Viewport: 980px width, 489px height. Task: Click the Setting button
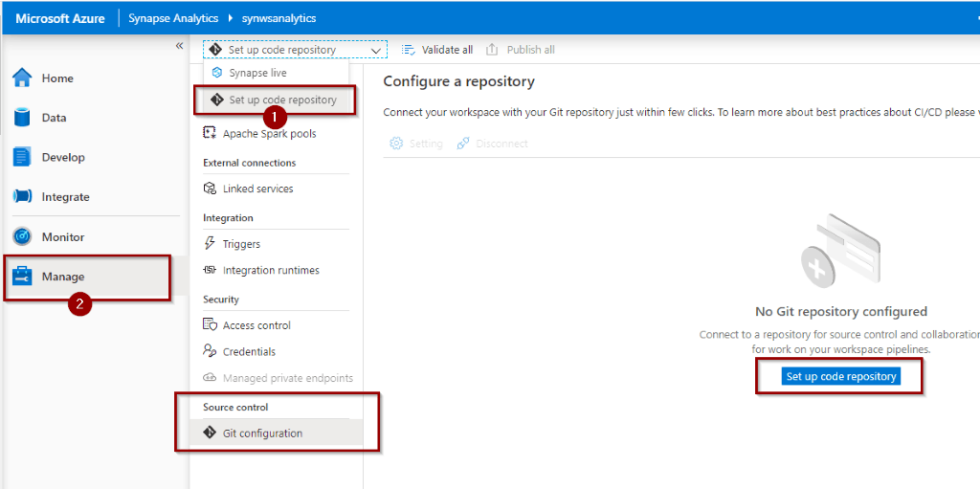416,144
